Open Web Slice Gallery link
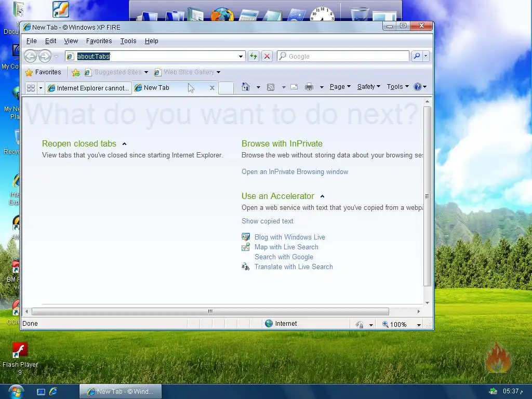The image size is (532, 399). pyautogui.click(x=185, y=72)
